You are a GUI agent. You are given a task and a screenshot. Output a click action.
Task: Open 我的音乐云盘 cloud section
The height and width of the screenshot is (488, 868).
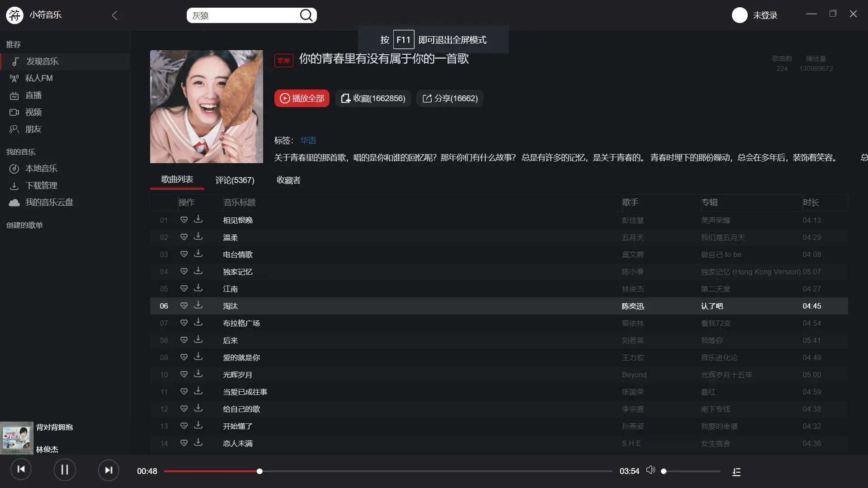click(49, 202)
